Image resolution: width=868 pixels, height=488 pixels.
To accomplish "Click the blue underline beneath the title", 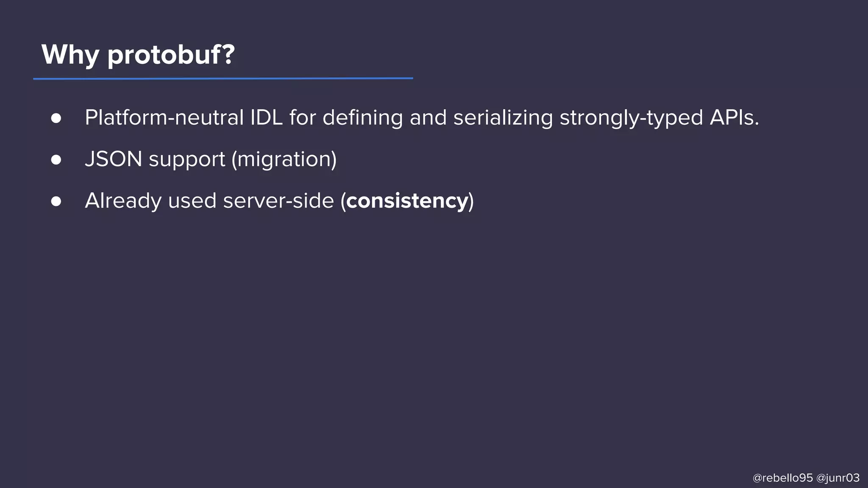I will tap(223, 78).
